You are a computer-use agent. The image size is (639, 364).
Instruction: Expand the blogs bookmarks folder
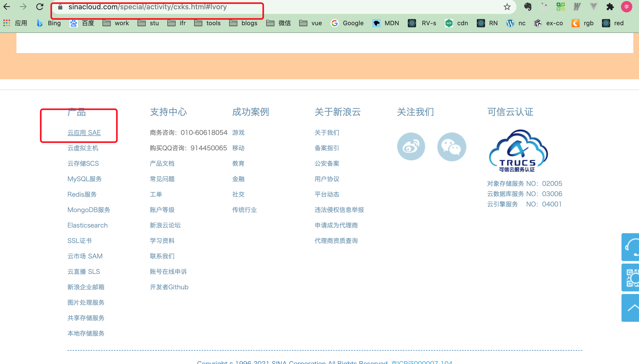(243, 23)
